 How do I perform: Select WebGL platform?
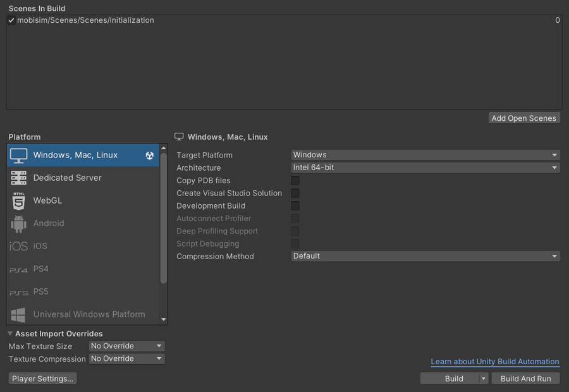83,200
